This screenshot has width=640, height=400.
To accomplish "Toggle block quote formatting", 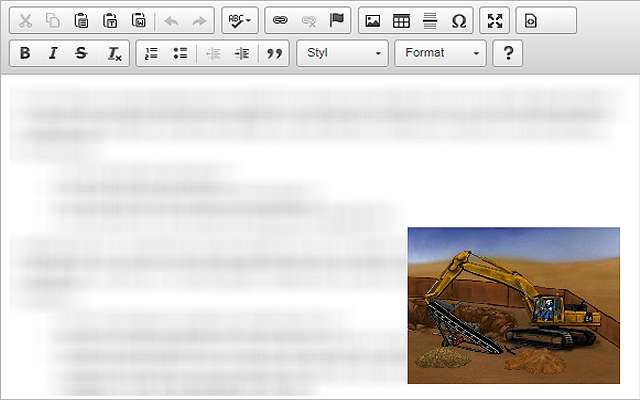I will coord(274,53).
